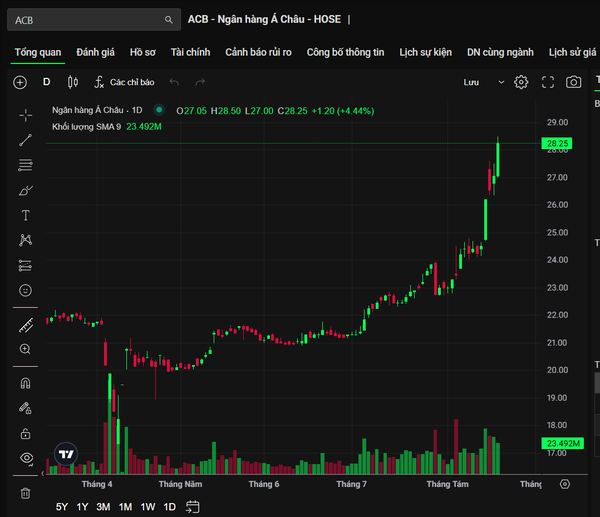Select the crosshair cursor tool
This screenshot has height=517, width=600.
click(x=26, y=115)
